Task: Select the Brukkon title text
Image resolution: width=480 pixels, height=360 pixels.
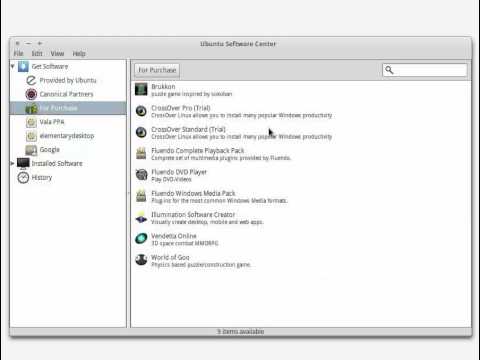Action: [163, 87]
